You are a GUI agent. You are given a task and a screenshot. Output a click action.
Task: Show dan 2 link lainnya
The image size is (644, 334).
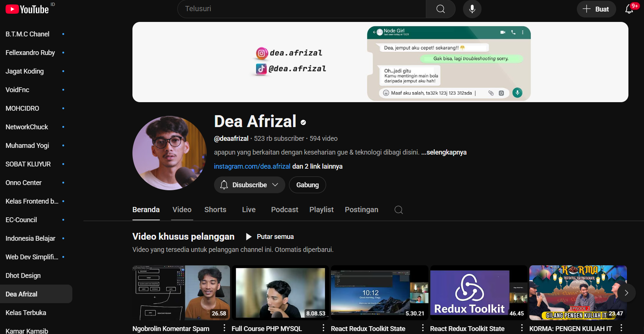(317, 166)
